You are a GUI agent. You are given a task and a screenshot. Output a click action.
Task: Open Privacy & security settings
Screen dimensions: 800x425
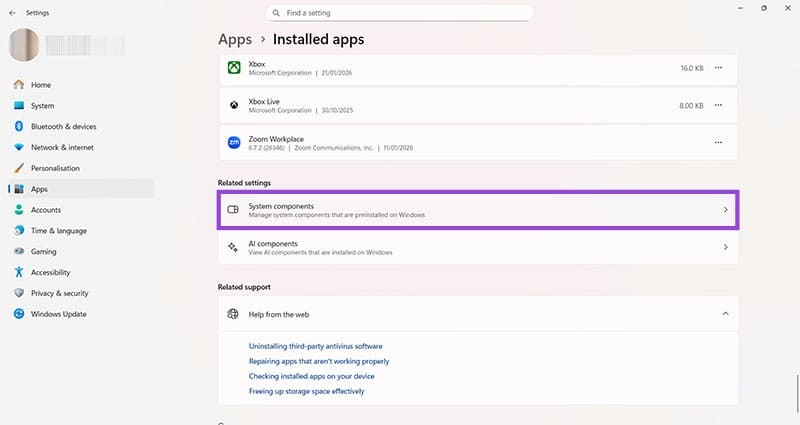click(81, 293)
